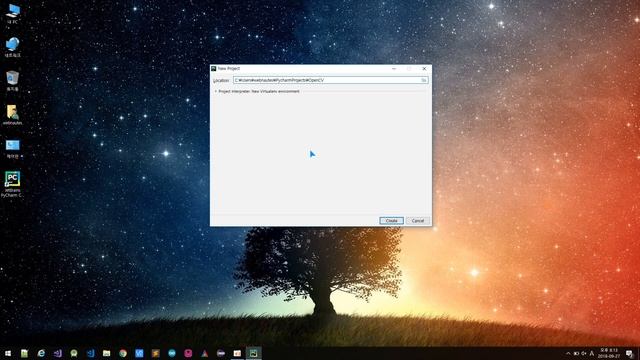The width and height of the screenshot is (640, 360).
Task: Show hidden system tray icons
Action: (x=568, y=353)
